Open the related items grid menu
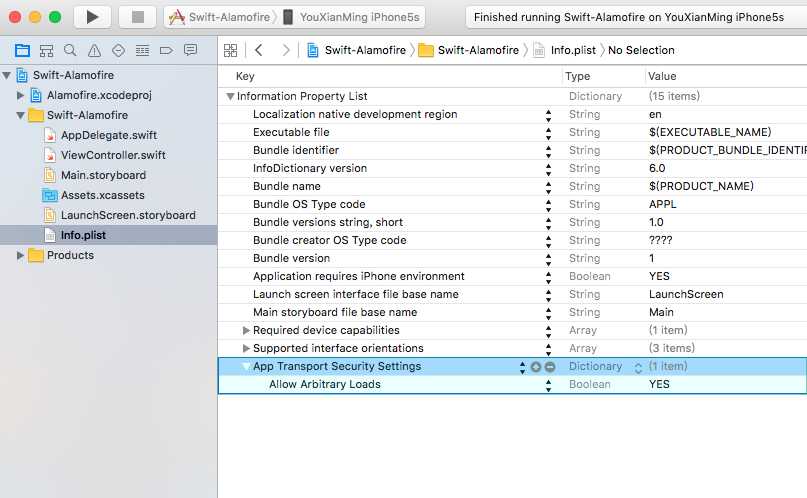Image resolution: width=807 pixels, height=498 pixels. pos(231,50)
